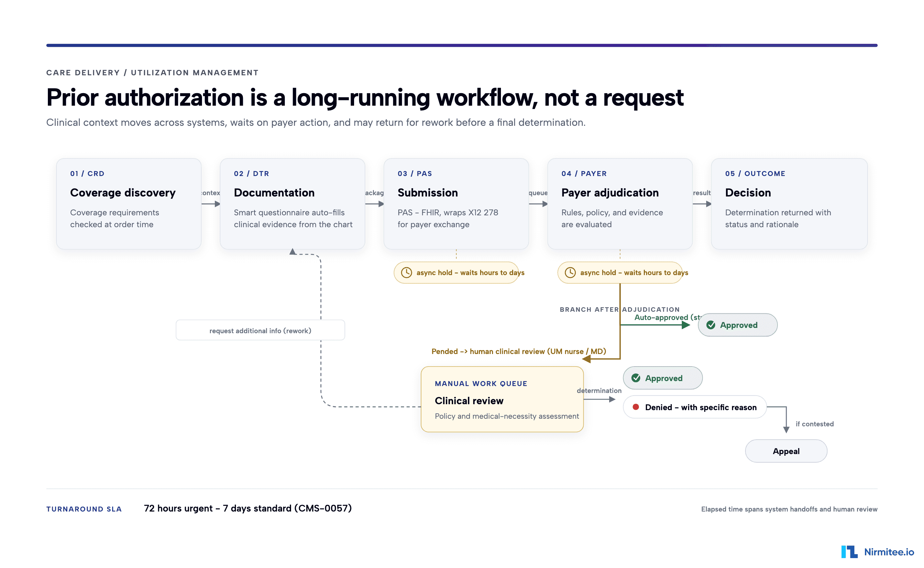Open the Coverage discovery card
The width and height of the screenshot is (924, 568).
click(x=129, y=204)
